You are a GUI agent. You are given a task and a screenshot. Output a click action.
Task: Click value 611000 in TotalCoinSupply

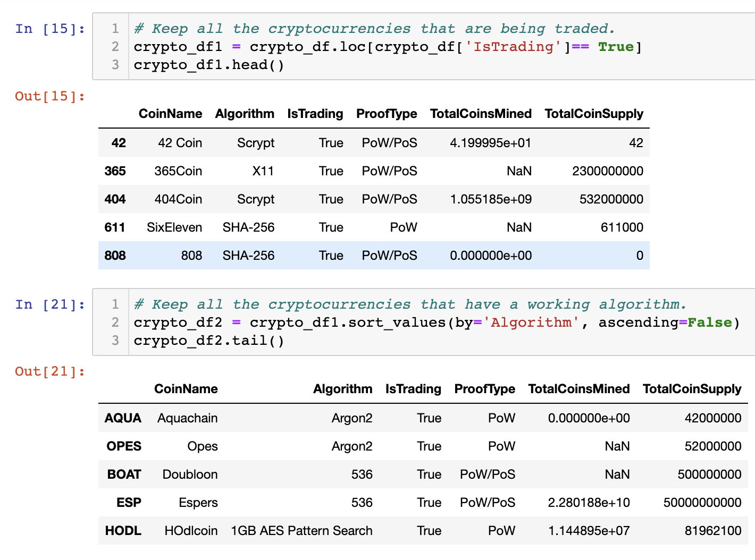622,227
